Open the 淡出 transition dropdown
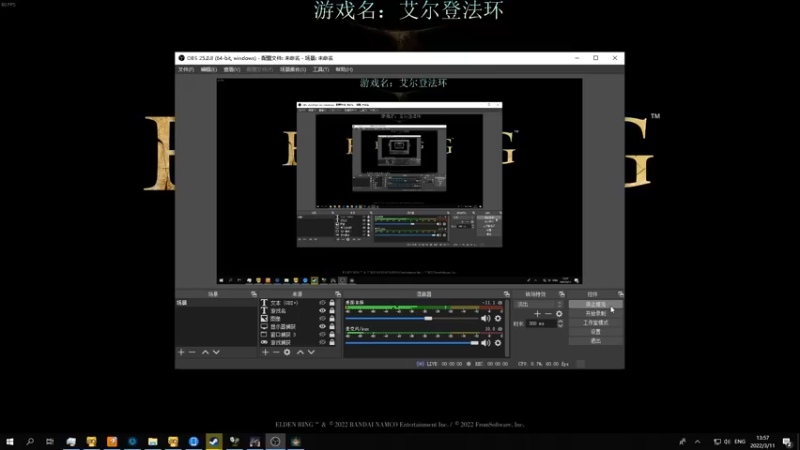This screenshot has height=450, width=800. pyautogui.click(x=539, y=305)
